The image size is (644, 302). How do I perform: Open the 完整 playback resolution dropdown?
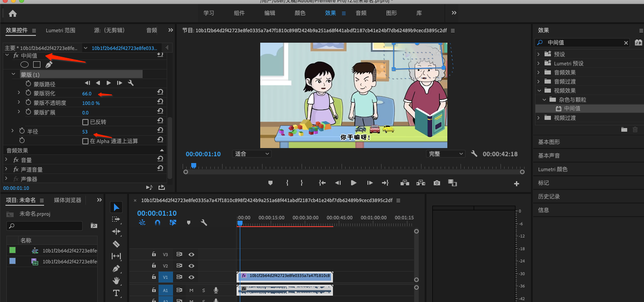[x=446, y=154]
